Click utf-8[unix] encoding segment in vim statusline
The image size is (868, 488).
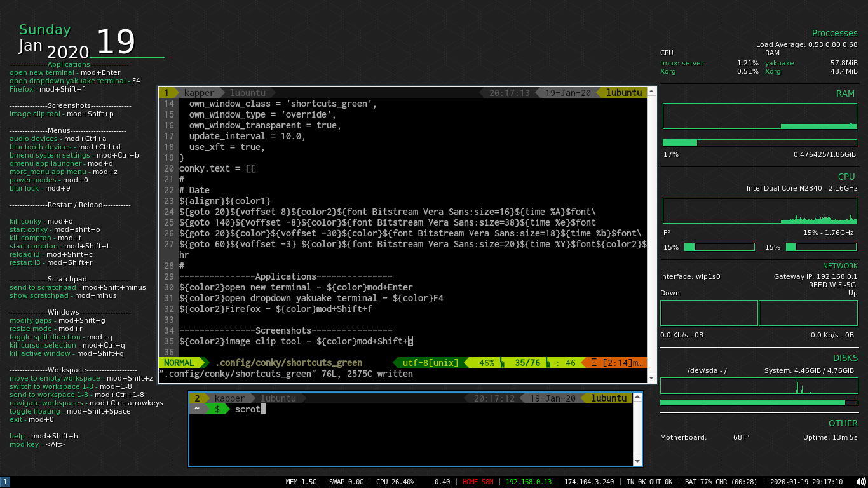click(x=430, y=363)
